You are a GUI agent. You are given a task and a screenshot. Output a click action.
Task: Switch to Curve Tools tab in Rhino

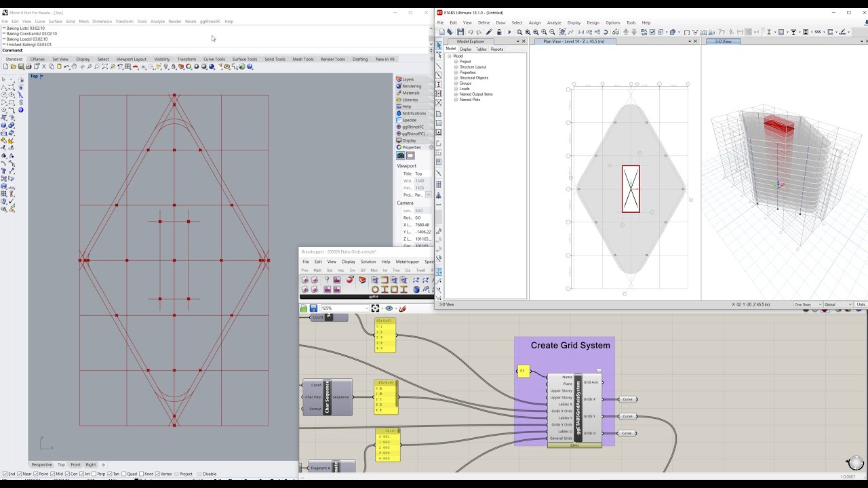[x=214, y=59]
